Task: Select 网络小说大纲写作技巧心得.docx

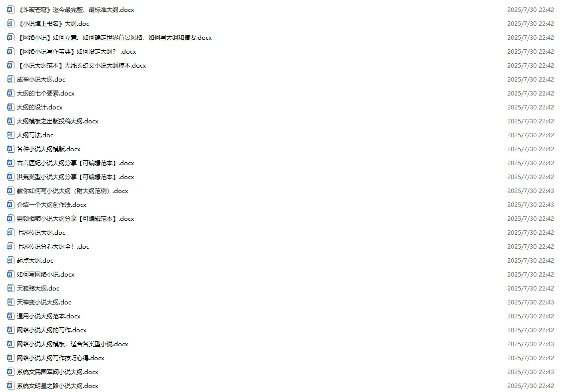Action: 60,358
